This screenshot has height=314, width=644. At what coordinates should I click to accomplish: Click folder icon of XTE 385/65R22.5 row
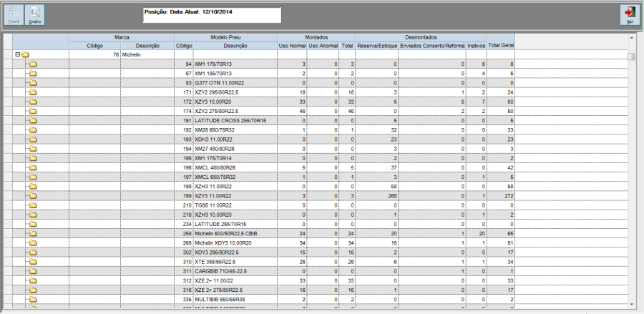(x=33, y=262)
